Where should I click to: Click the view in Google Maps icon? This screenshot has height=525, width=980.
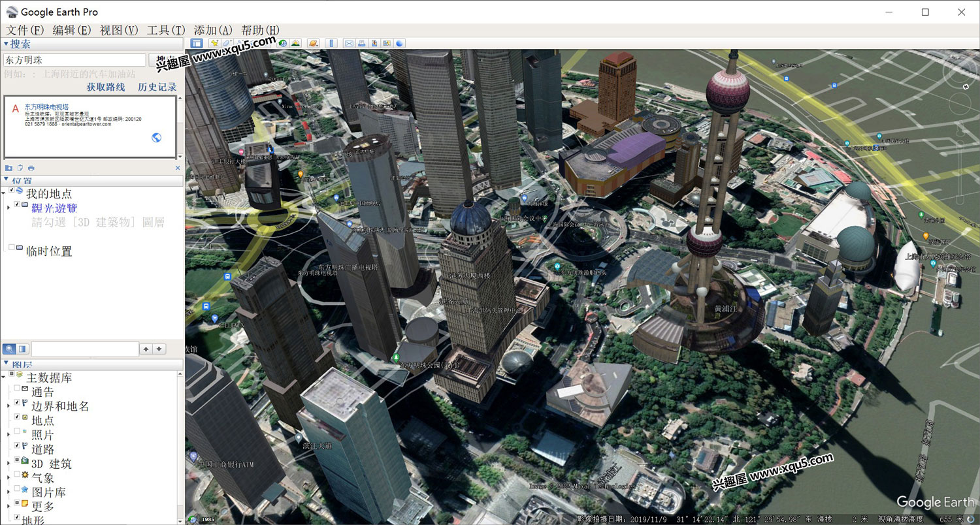coord(387,43)
